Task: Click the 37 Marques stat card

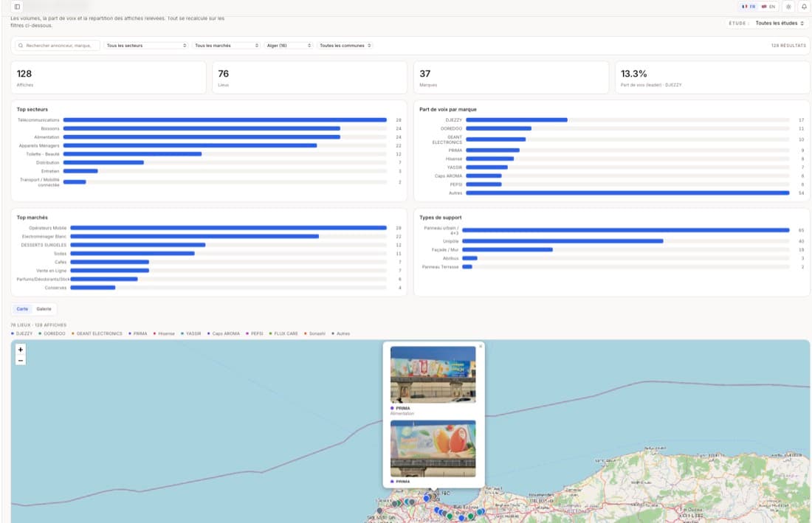Action: 511,77
